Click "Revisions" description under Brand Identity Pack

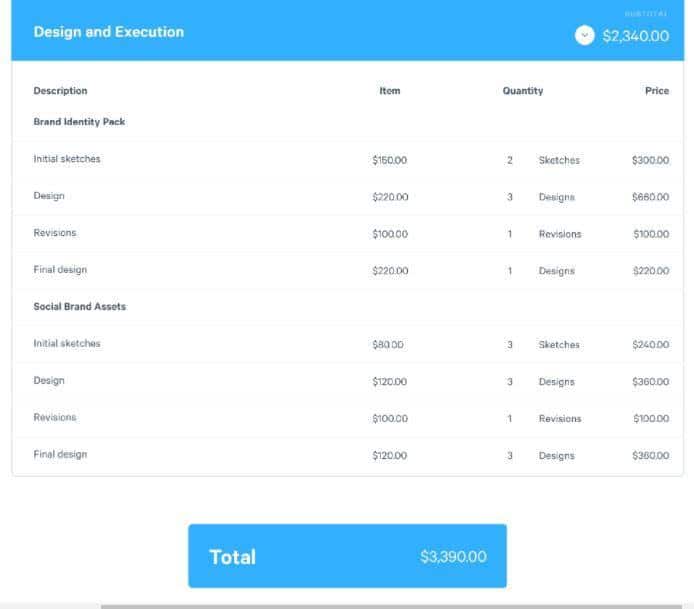[x=55, y=233]
